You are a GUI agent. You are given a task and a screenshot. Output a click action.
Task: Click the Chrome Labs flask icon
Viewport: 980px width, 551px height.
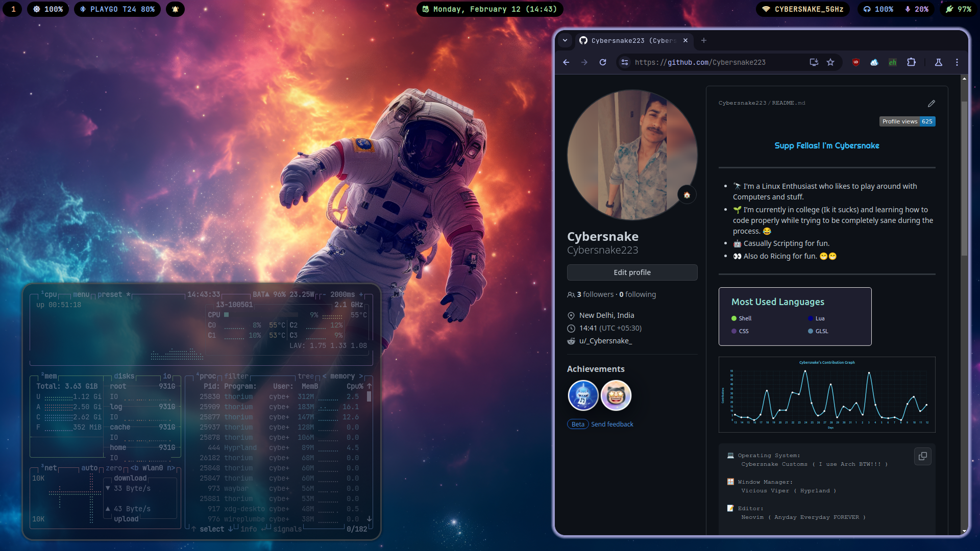pos(938,62)
